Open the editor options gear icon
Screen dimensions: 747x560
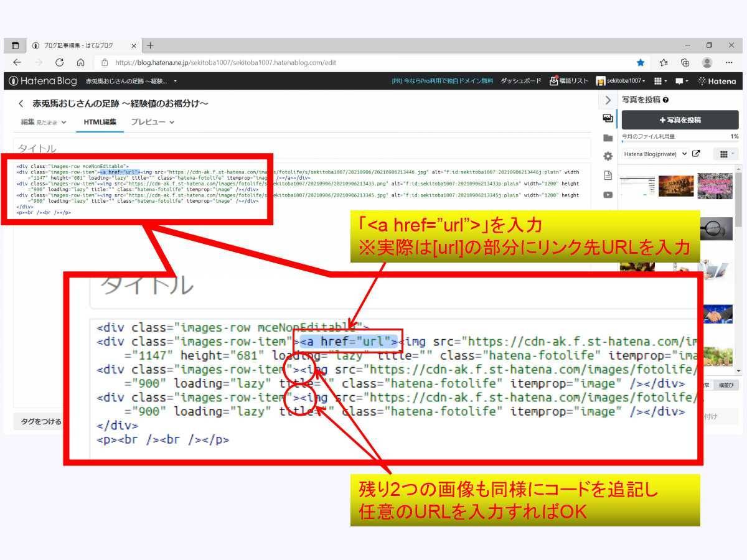coord(608,157)
